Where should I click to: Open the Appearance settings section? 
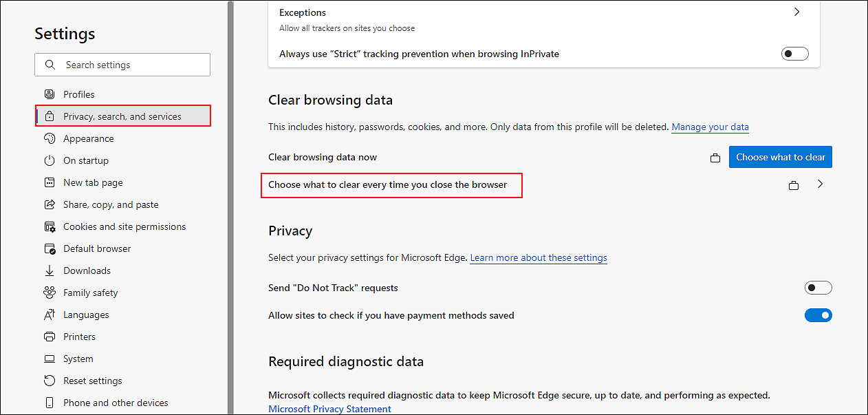[x=88, y=138]
